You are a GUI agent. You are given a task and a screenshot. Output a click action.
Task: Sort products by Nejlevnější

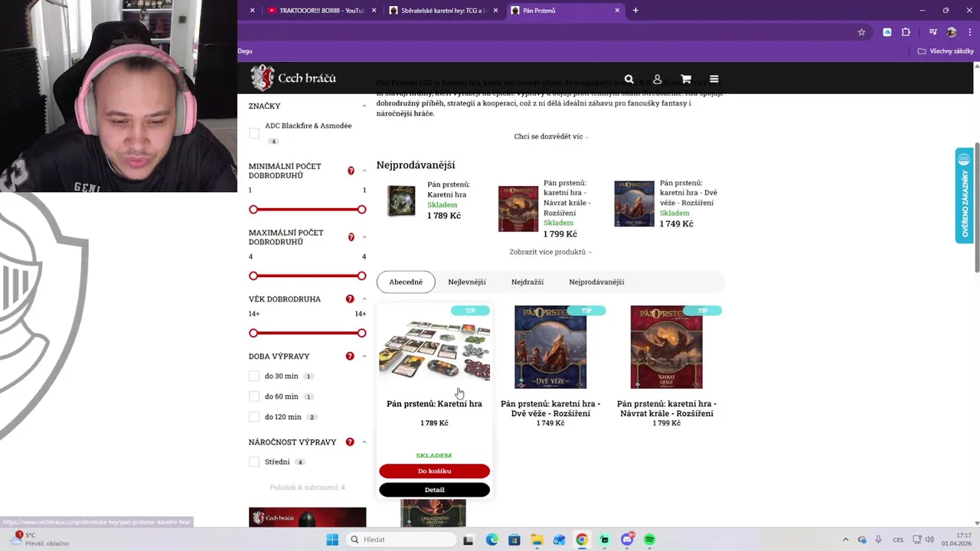pos(467,282)
